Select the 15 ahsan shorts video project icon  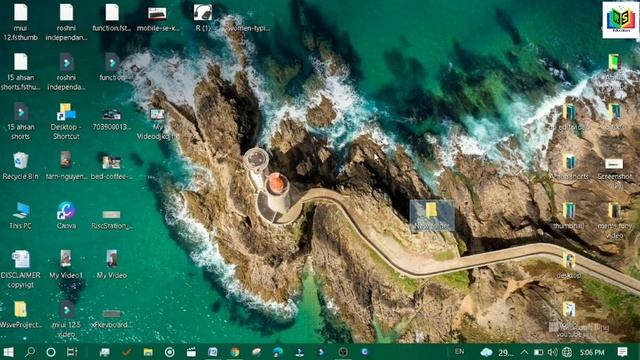coord(20,111)
